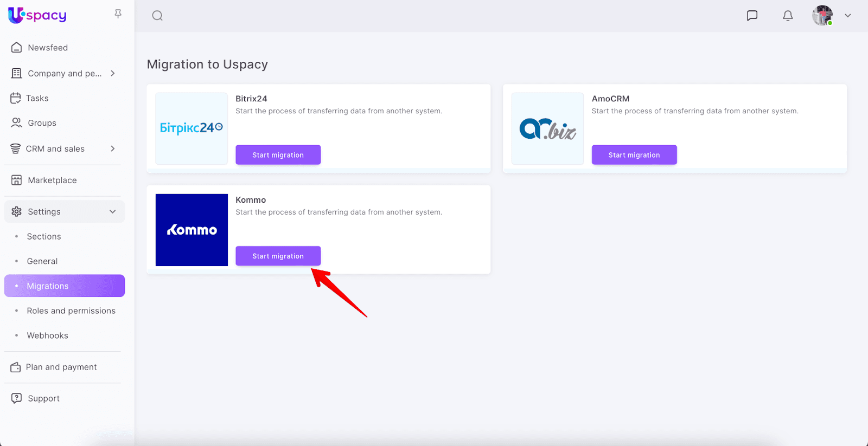Pin the sidebar with the pin icon

click(x=118, y=14)
